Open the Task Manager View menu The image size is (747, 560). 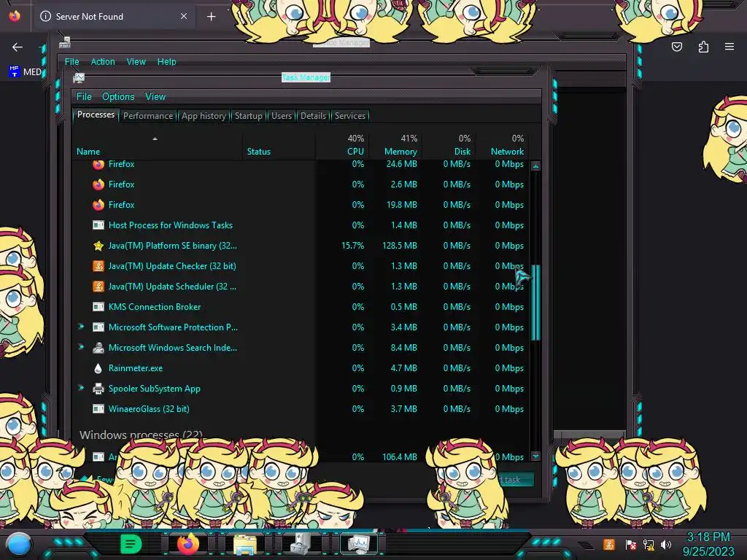pos(155,97)
